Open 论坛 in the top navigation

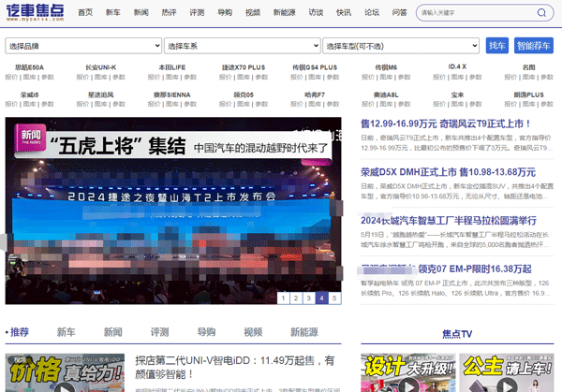click(372, 12)
